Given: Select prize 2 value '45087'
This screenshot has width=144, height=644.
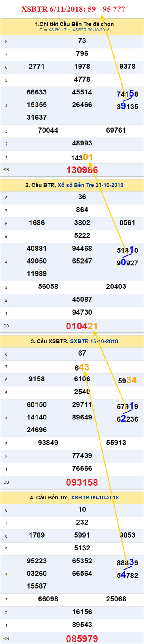Looking at the screenshot, I should 82,300.
